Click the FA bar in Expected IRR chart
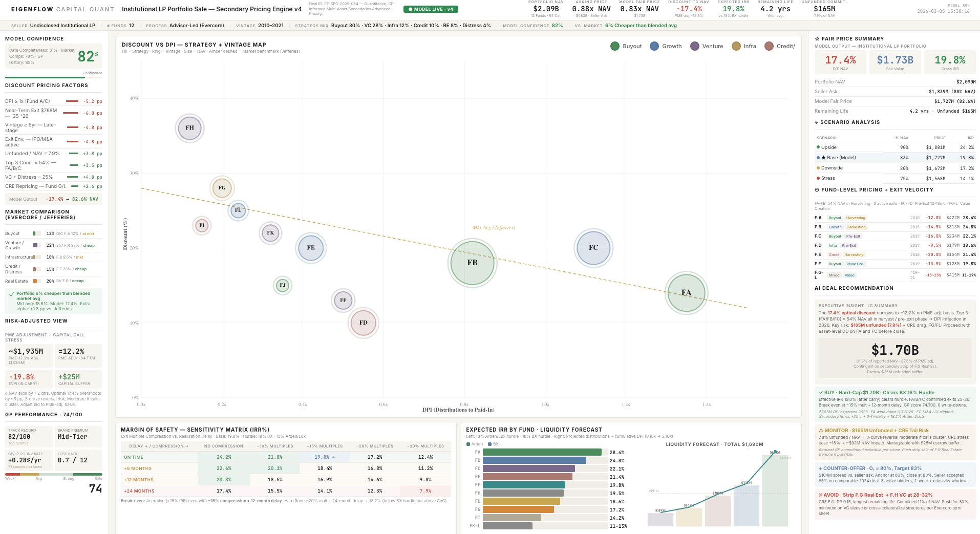Image resolution: width=980 pixels, height=534 pixels. [x=542, y=452]
